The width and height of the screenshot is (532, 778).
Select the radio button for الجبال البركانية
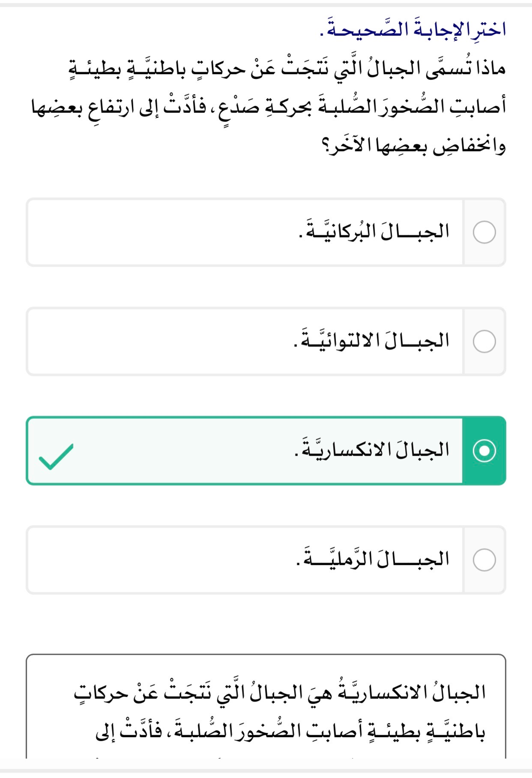click(x=484, y=232)
